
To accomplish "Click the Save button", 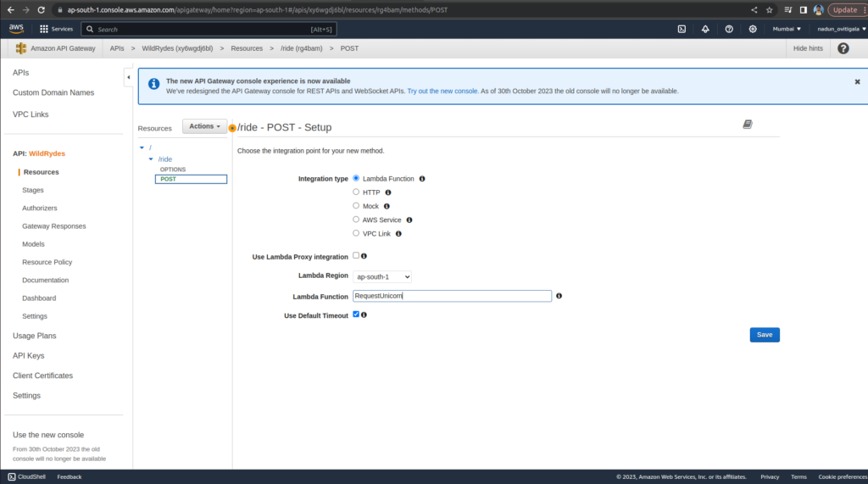I will (765, 335).
